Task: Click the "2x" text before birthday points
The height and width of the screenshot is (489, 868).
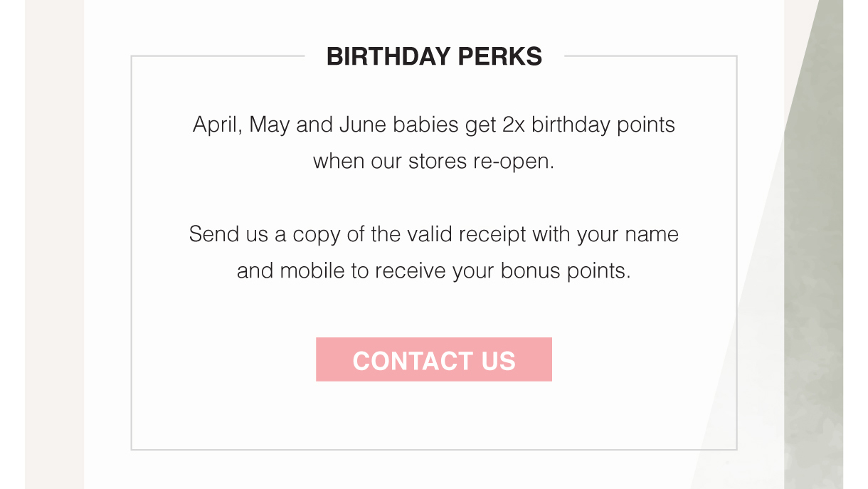Action: pos(514,125)
